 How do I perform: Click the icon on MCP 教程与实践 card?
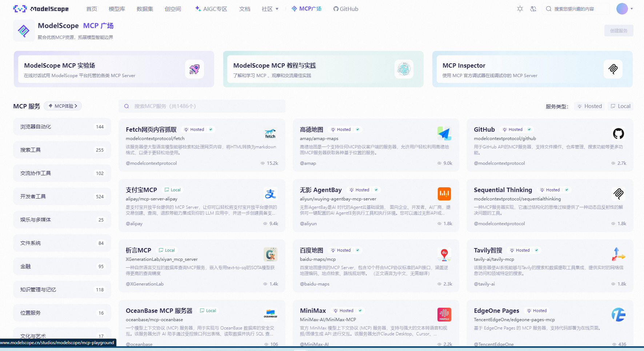pyautogui.click(x=404, y=69)
